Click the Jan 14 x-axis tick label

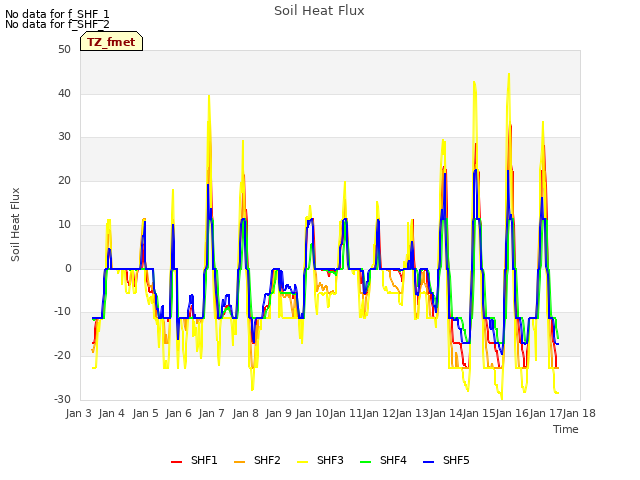(446, 413)
